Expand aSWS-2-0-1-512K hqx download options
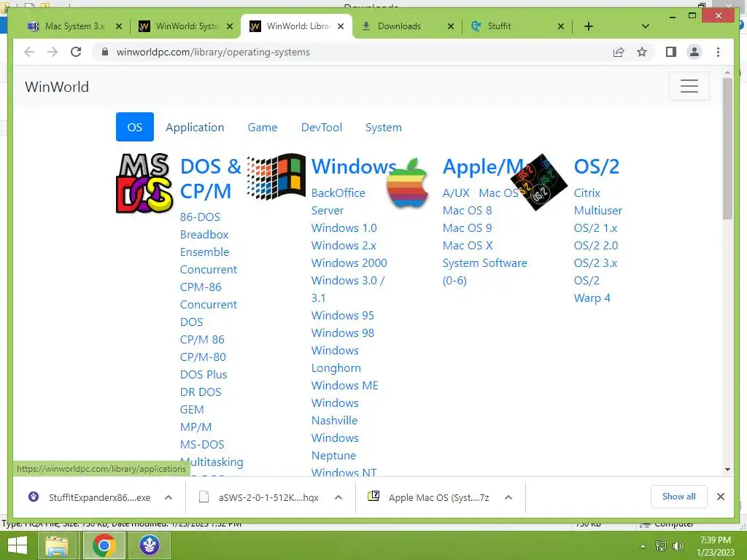This screenshot has width=747, height=560. [338, 497]
